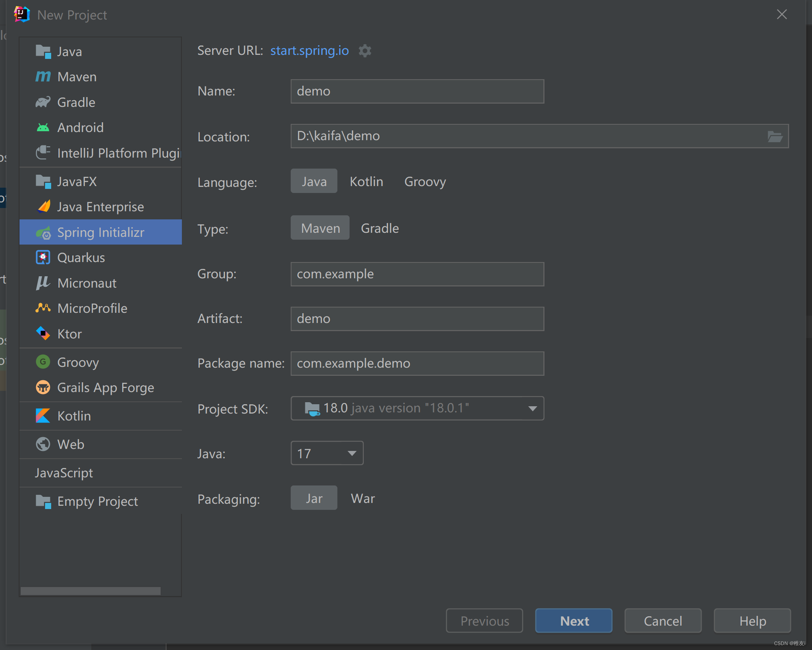Click the Kotlin K icon
Viewport: 812px width, 650px height.
click(x=43, y=416)
